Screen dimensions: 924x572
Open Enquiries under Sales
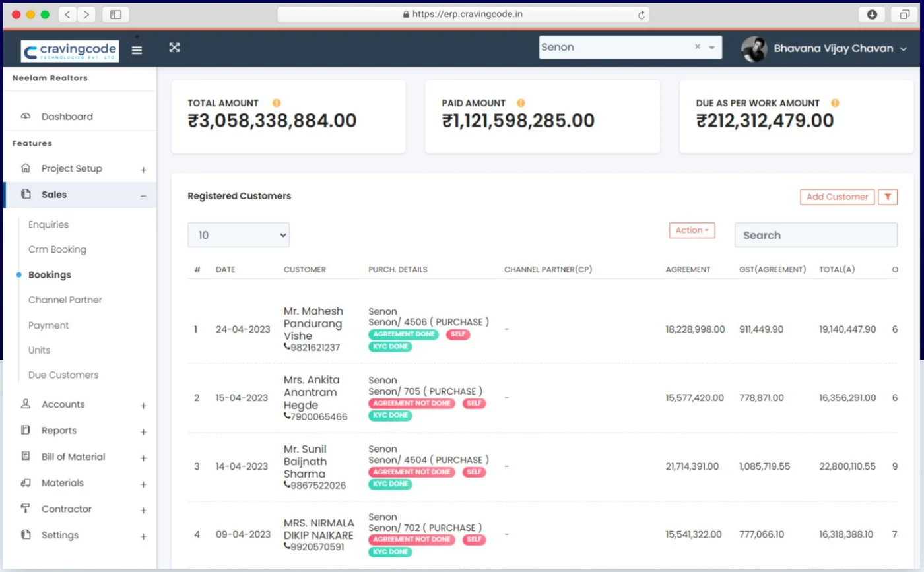48,225
